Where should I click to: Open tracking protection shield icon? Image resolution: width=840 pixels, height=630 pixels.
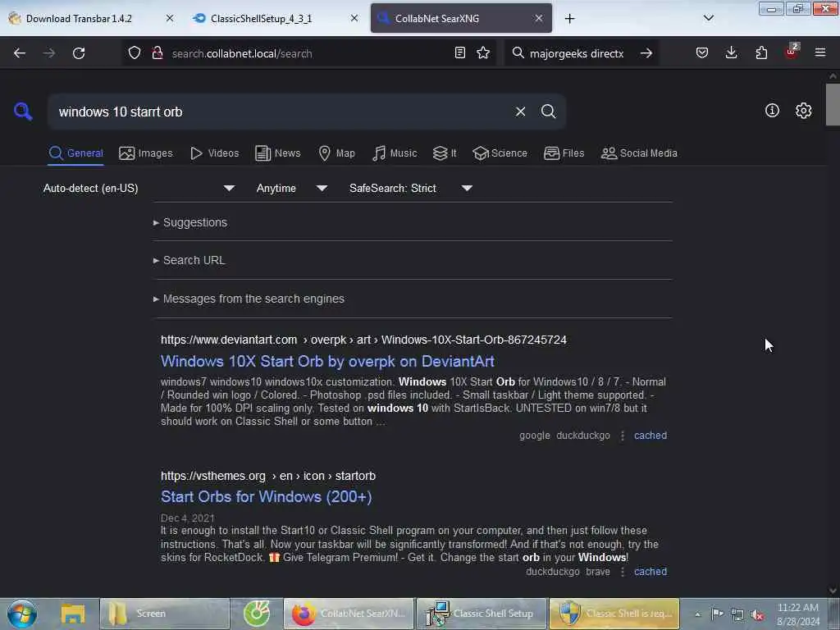tap(135, 53)
